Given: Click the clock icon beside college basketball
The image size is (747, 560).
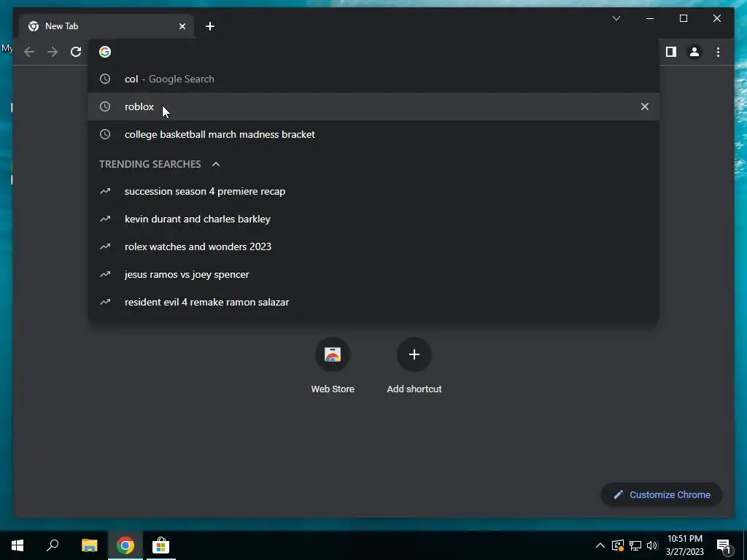Looking at the screenshot, I should (105, 134).
